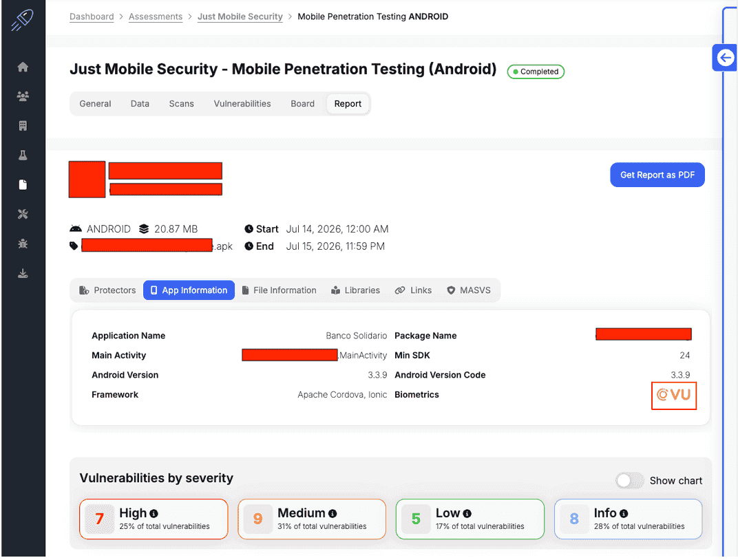Switch to the Board tab

click(303, 104)
